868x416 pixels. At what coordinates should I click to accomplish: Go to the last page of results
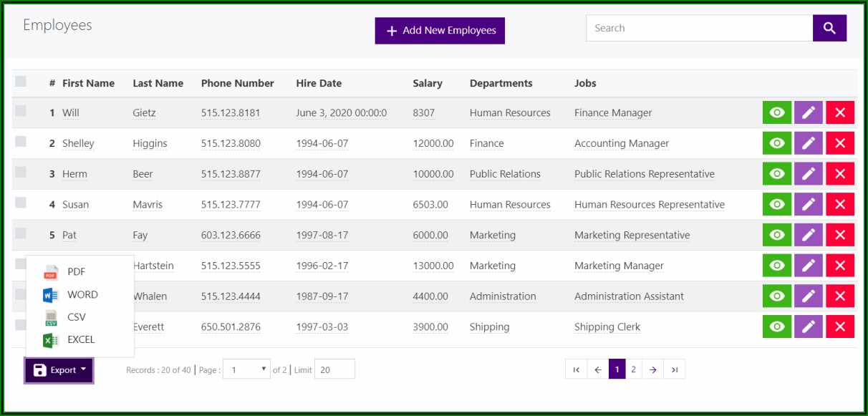coord(674,369)
